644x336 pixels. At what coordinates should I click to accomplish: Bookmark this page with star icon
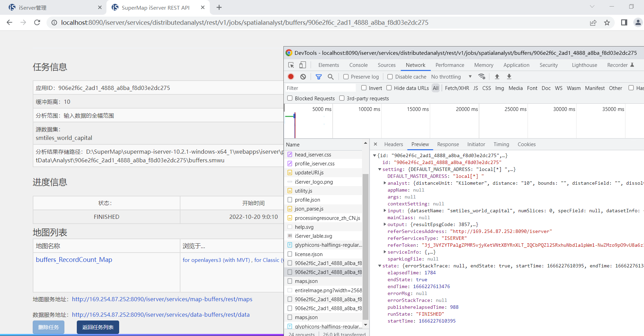click(x=607, y=22)
